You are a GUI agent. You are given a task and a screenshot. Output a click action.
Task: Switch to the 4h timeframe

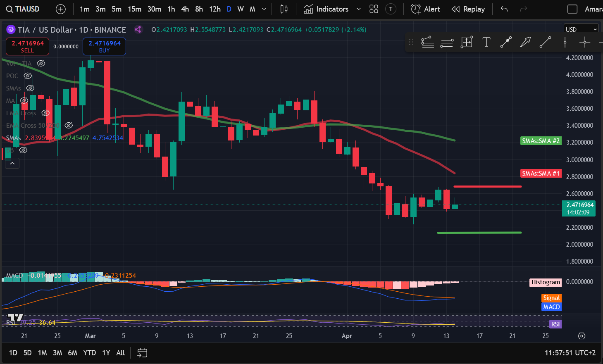(185, 9)
